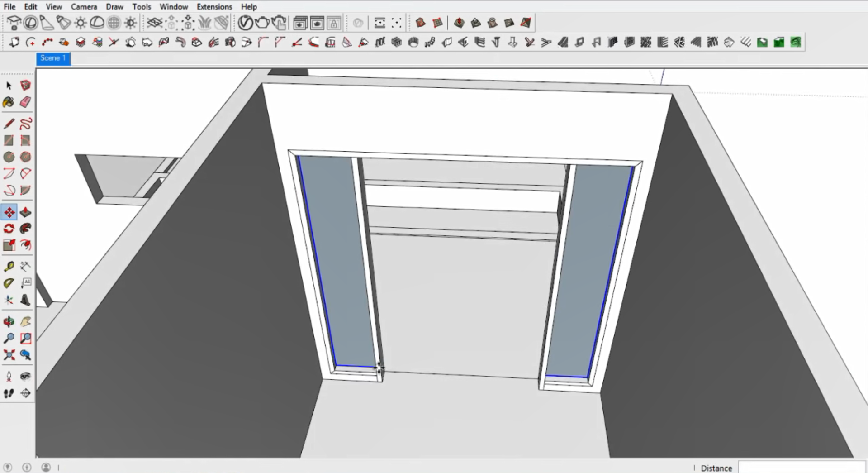This screenshot has height=473, width=868.
Task: Open the V-Ray Asset Editor
Action: 245,23
